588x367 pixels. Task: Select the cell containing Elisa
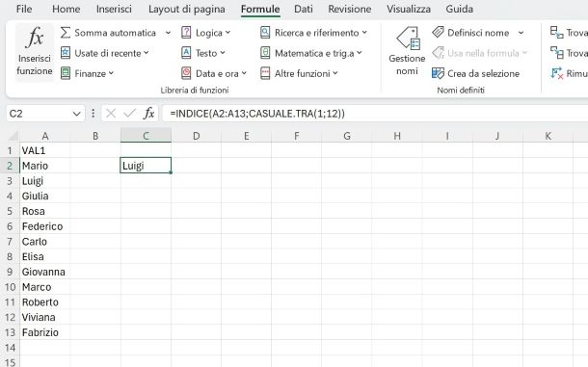(x=45, y=256)
